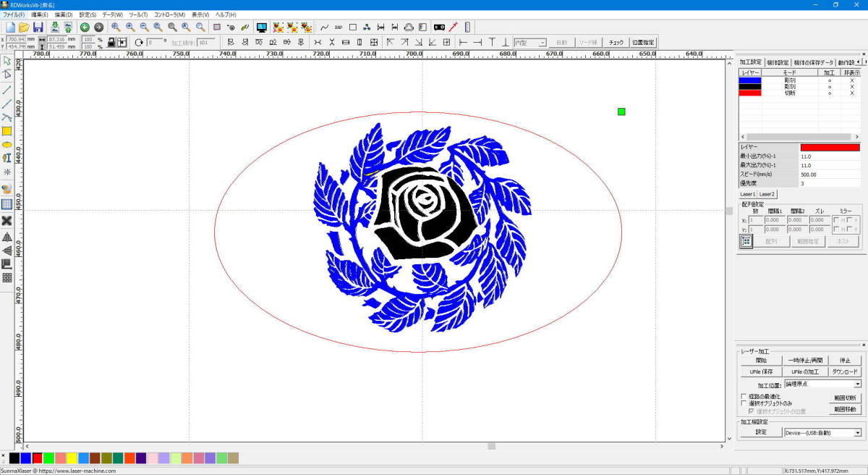The image size is (868, 475).
Task: Open ヘルプ(H) menu
Action: pos(224,14)
